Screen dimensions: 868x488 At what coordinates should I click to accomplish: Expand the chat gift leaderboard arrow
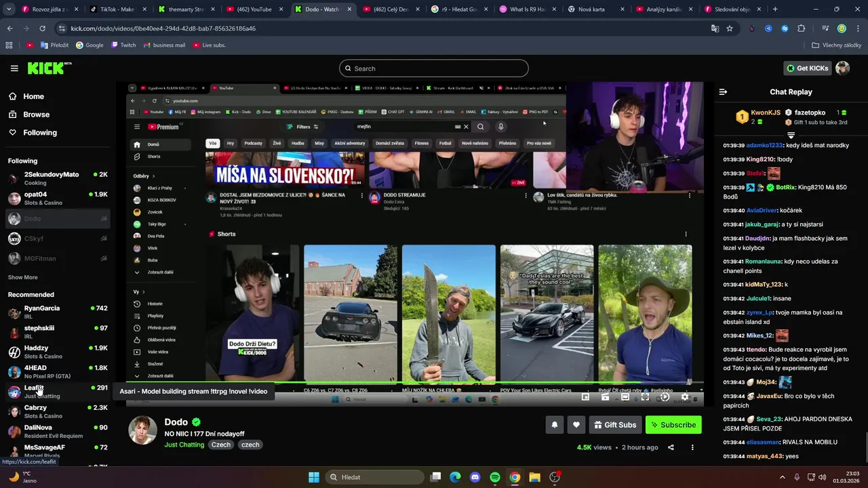pos(791,136)
